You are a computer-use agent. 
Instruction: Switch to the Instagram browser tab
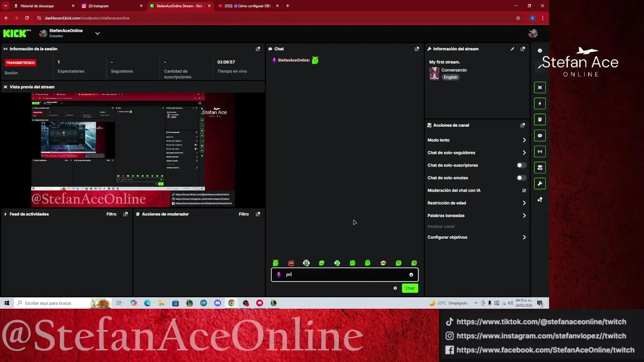pyautogui.click(x=111, y=6)
